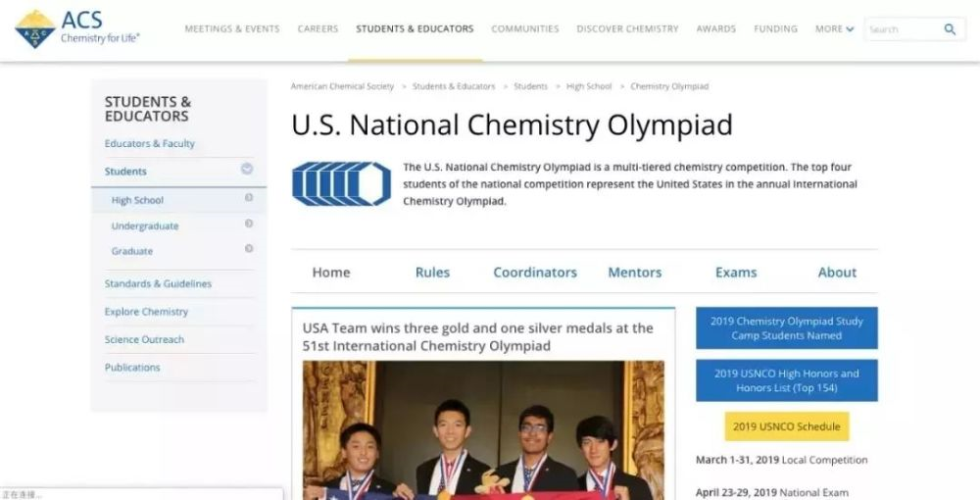Open 2019 USNCO High Honors and Honors List
This screenshot has height=500, width=980.
[x=787, y=380]
